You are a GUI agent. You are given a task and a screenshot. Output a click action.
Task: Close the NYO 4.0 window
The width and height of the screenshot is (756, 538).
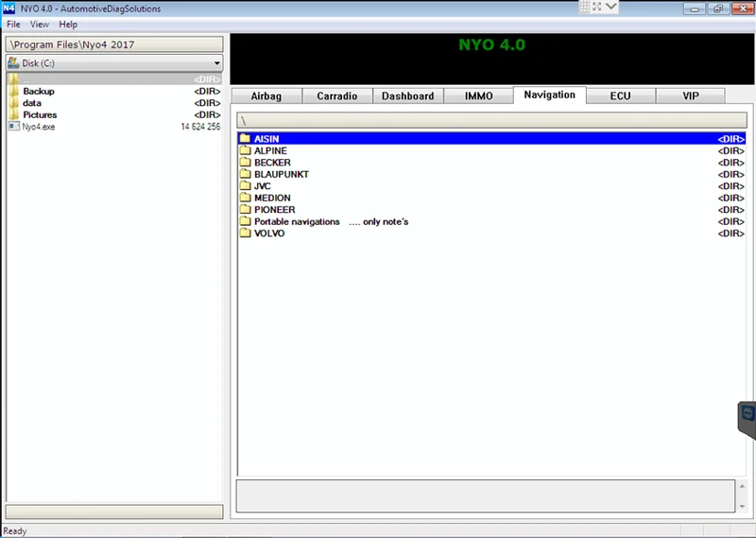743,9
